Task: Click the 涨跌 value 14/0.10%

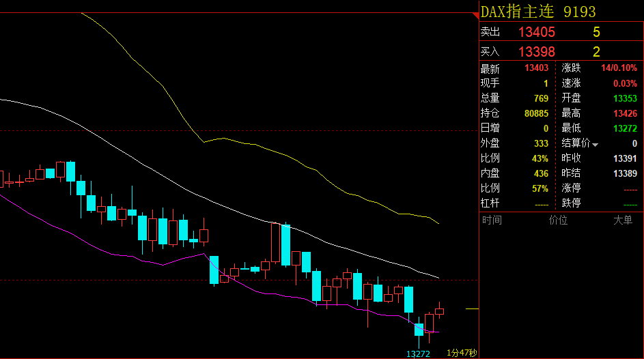Action: point(619,68)
